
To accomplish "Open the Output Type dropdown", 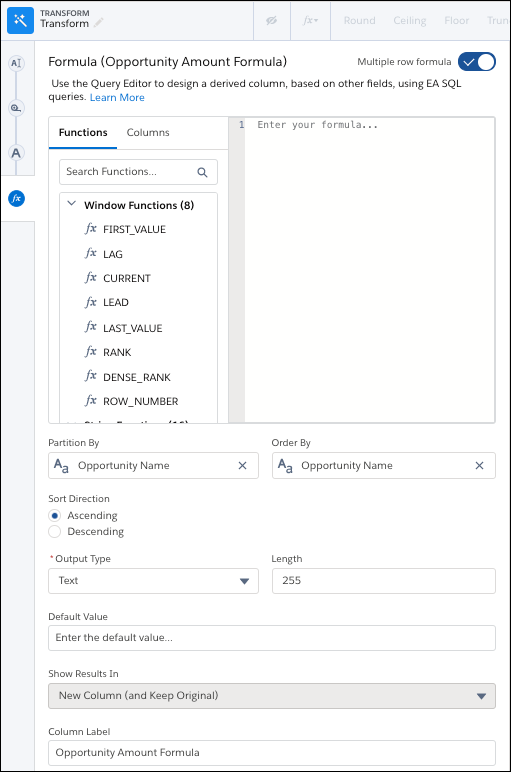I will (x=153, y=581).
